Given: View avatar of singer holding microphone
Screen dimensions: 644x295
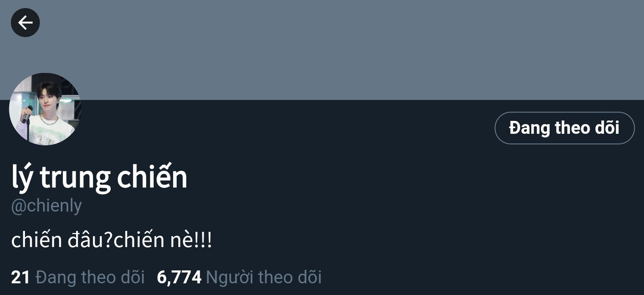Looking at the screenshot, I should click(x=45, y=109).
